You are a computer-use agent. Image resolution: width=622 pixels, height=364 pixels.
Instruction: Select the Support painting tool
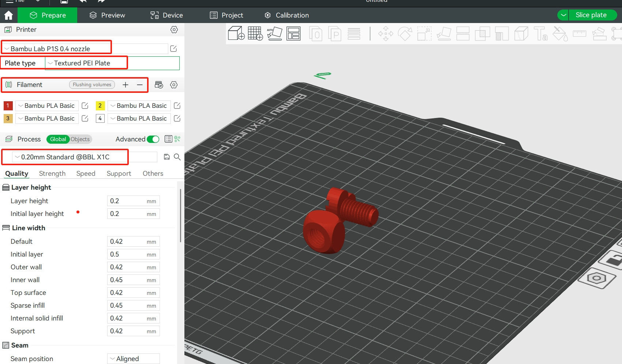tap(502, 34)
